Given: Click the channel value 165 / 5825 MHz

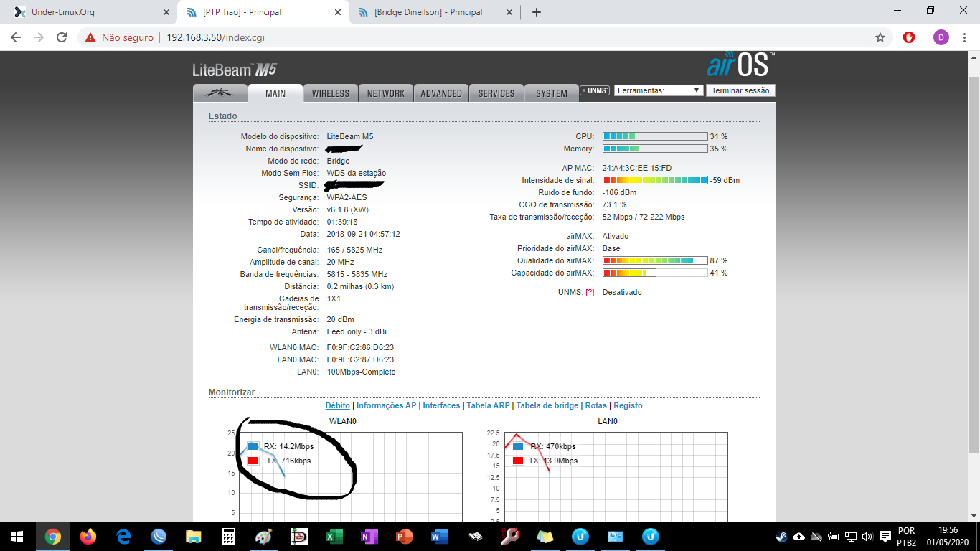Looking at the screenshot, I should [x=354, y=250].
